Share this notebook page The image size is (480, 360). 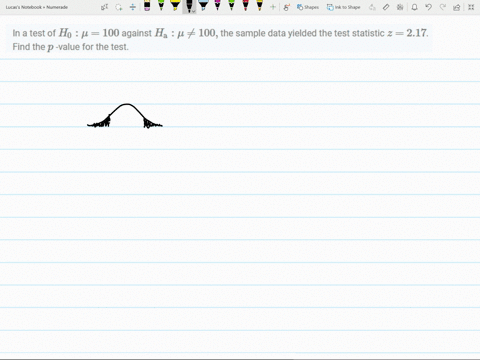pyautogui.click(x=457, y=7)
